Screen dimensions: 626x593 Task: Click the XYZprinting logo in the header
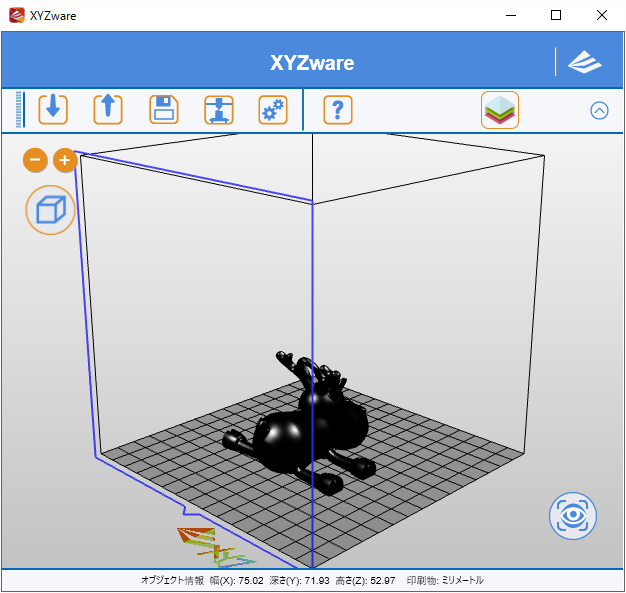click(584, 62)
